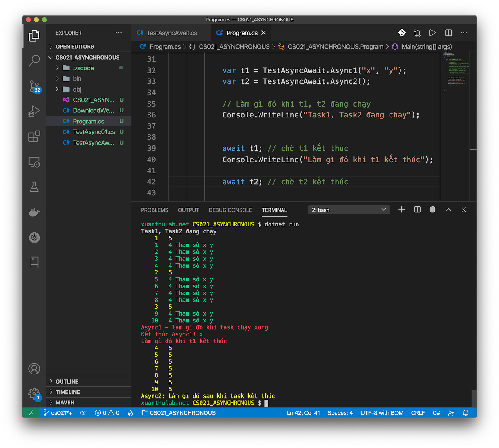Maximize terminal panel with the up chevron
Image resolution: width=499 pixels, height=448 pixels.
(x=448, y=210)
